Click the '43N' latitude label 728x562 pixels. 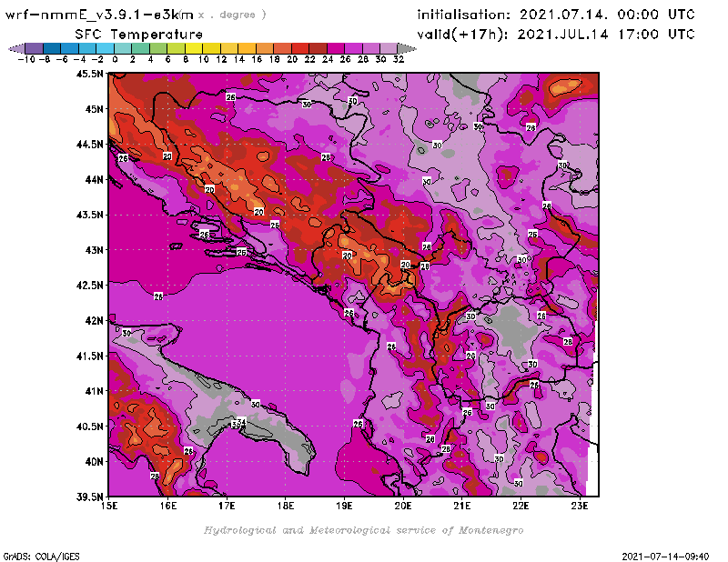pyautogui.click(x=94, y=250)
